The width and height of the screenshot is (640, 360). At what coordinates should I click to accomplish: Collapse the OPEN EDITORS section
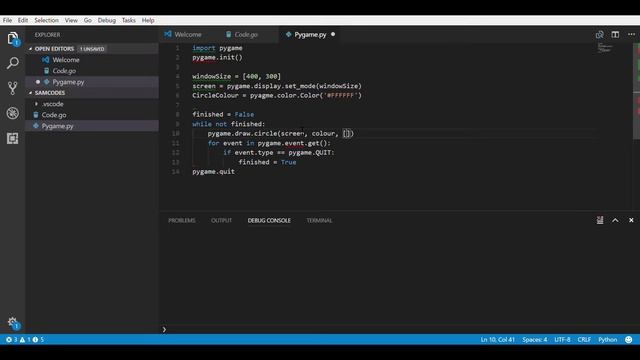point(30,49)
